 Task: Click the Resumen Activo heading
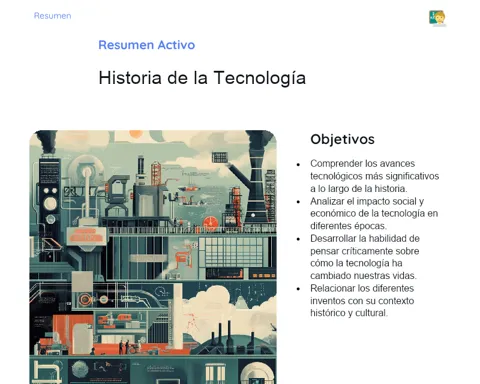147,45
